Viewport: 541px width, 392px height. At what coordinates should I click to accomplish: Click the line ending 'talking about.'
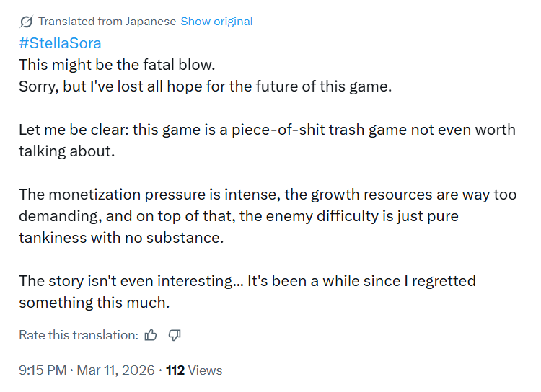coord(66,151)
